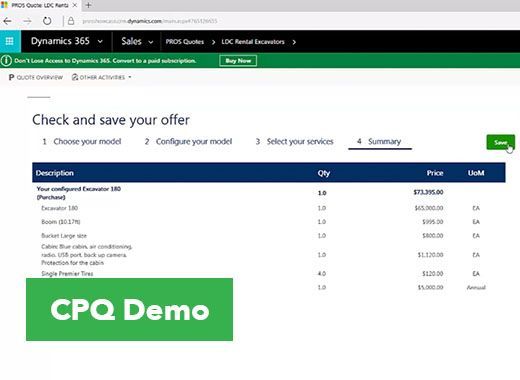Click the green Save button
This screenshot has height=380, width=520.
500,142
